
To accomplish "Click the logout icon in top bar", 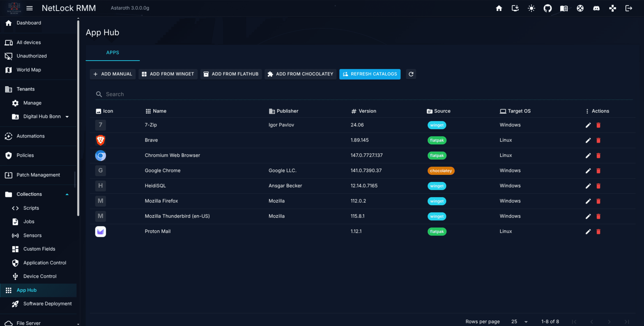I will [629, 8].
